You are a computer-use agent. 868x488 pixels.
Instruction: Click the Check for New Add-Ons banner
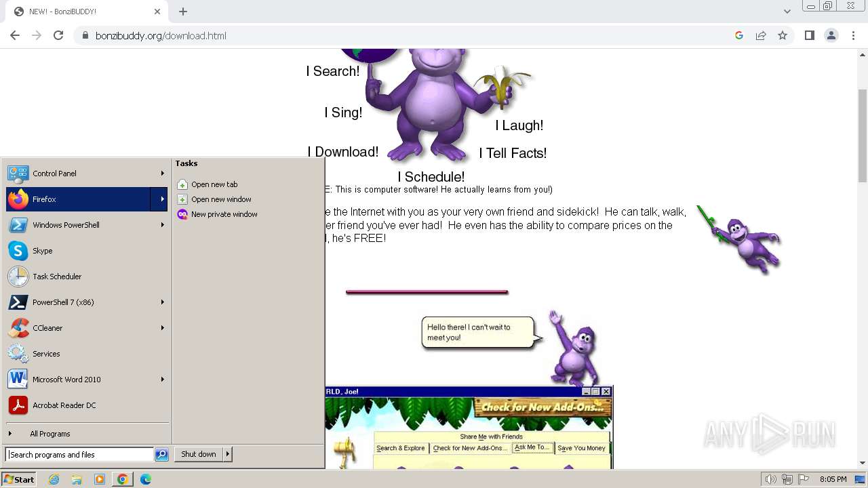click(x=543, y=407)
